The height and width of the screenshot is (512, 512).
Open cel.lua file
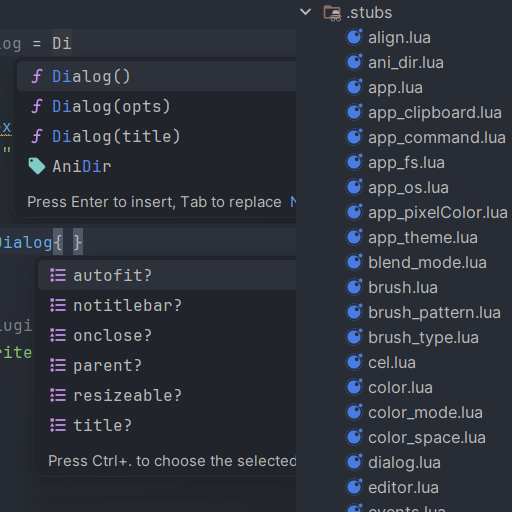click(392, 363)
